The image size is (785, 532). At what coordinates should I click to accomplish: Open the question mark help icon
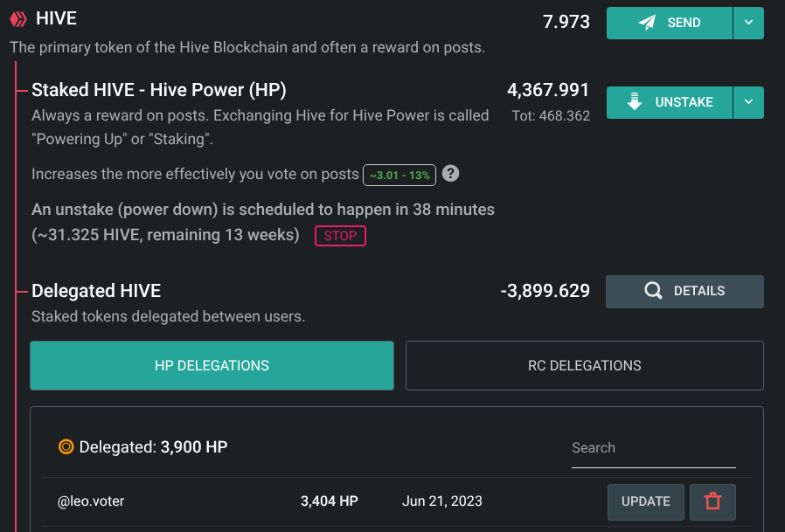pos(450,174)
